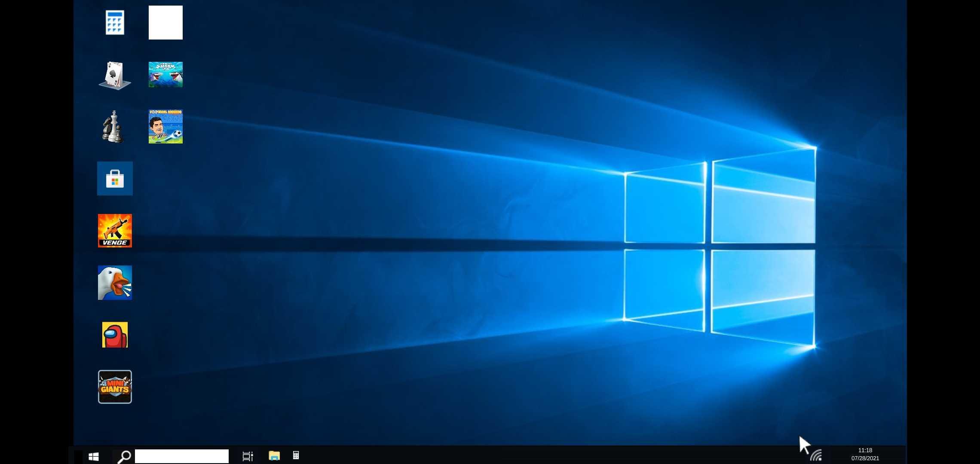The height and width of the screenshot is (464, 980).
Task: Launch the Among Us game
Action: (x=114, y=335)
